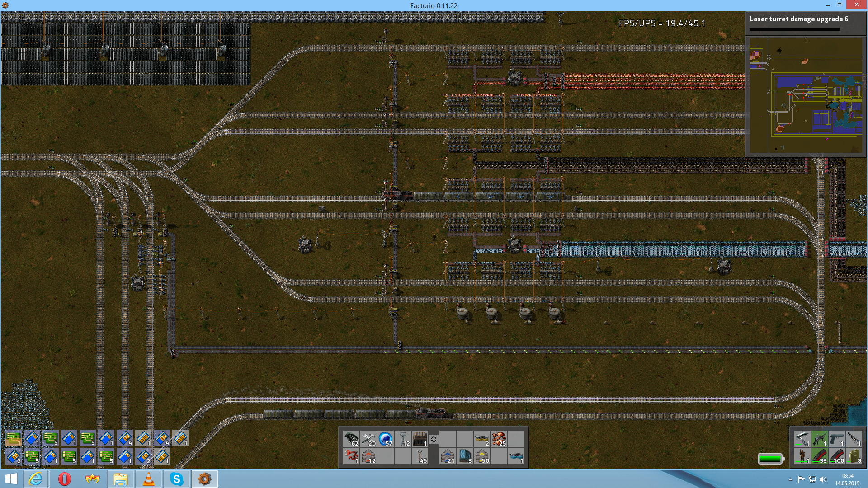The image size is (868, 488).
Task: Click the ammo magazine slot showing 100
Action: (x=836, y=456)
